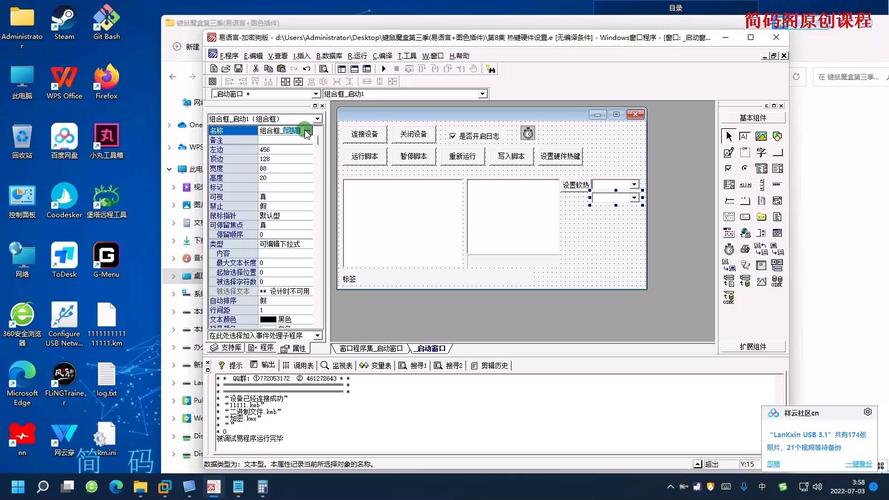Image resolution: width=889 pixels, height=500 pixels.
Task: Click the 连接设备 button
Action: (x=364, y=134)
